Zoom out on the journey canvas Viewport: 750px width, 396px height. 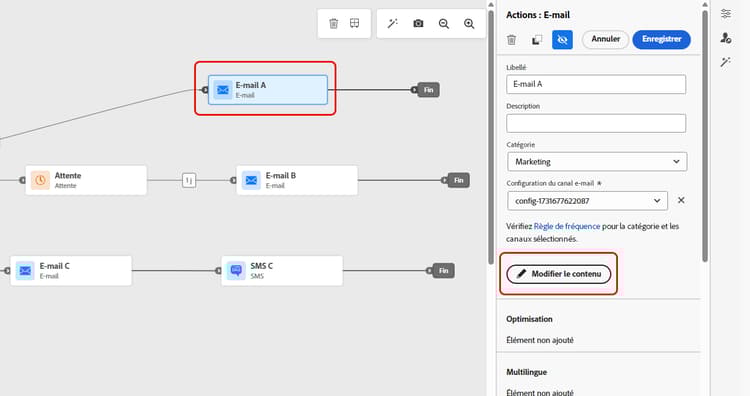(444, 23)
